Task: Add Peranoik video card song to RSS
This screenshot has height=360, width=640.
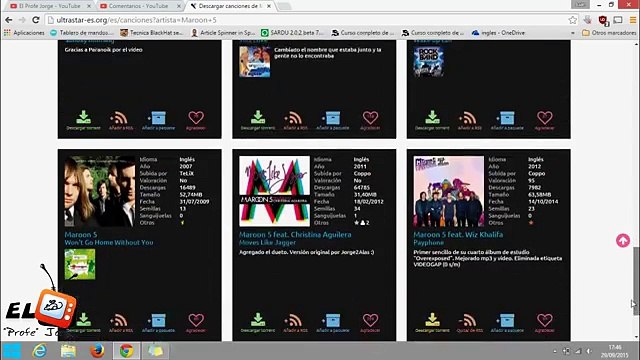Action: (121, 120)
